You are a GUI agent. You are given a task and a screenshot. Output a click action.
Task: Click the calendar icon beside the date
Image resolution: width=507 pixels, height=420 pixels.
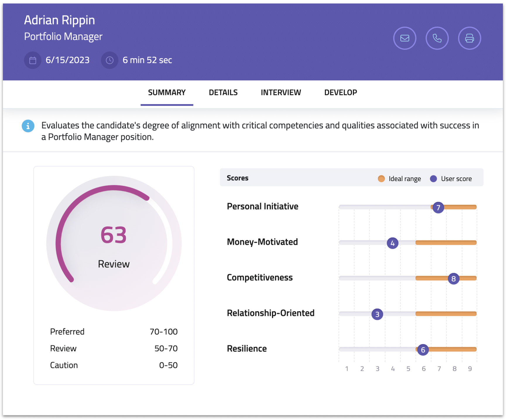(x=33, y=60)
